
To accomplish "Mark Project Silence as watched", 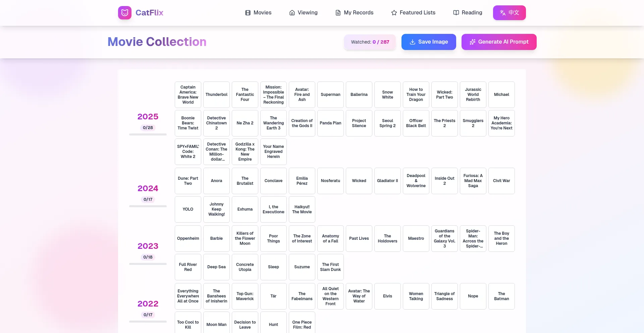I will pyautogui.click(x=359, y=123).
